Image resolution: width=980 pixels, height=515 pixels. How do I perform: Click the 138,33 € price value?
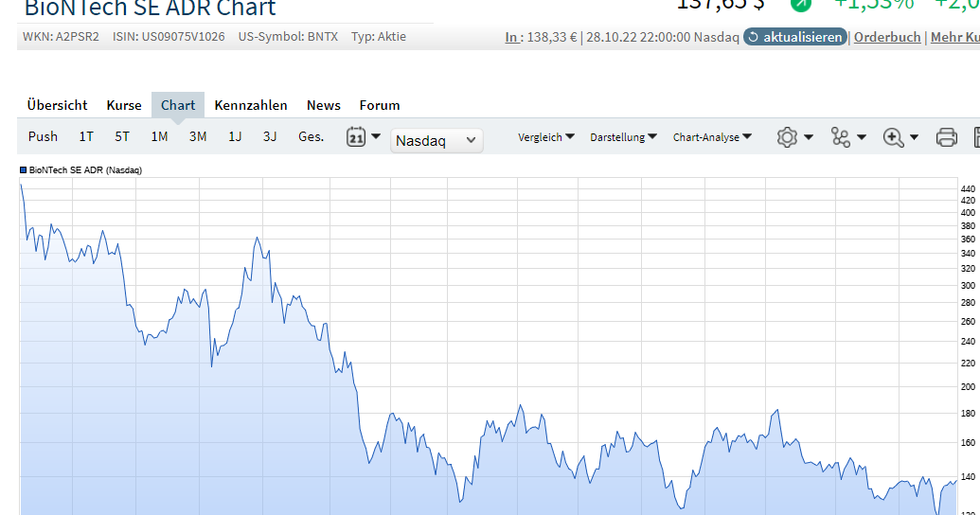coord(552,37)
